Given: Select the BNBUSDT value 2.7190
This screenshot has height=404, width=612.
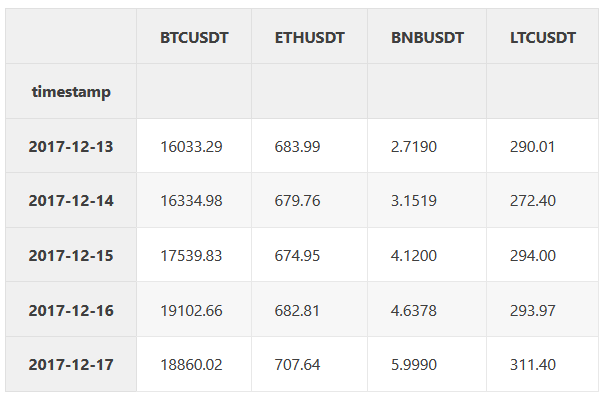Looking at the screenshot, I should (414, 147).
